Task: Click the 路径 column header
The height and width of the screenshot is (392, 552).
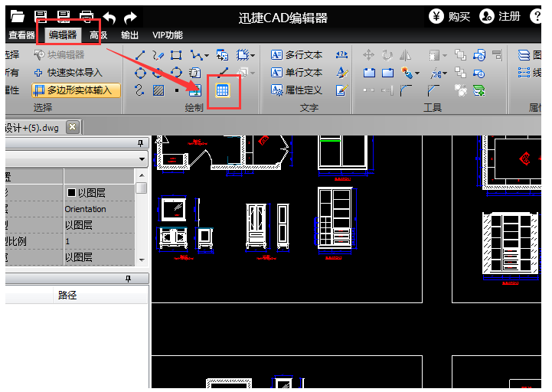Action: (x=67, y=295)
